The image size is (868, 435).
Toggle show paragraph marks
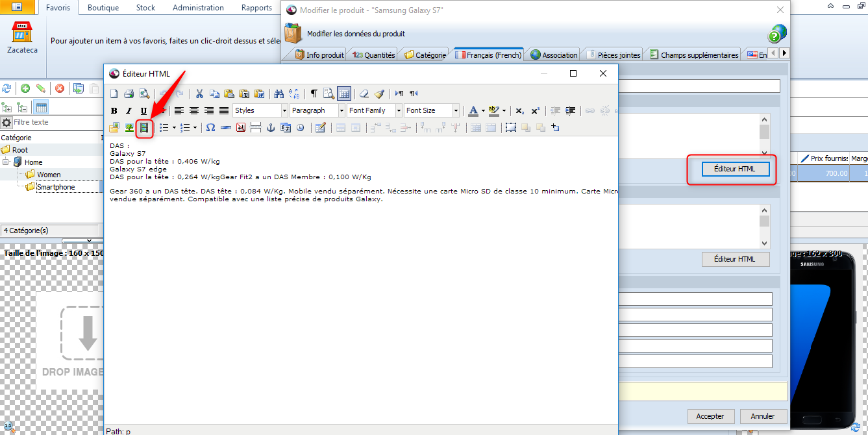314,93
